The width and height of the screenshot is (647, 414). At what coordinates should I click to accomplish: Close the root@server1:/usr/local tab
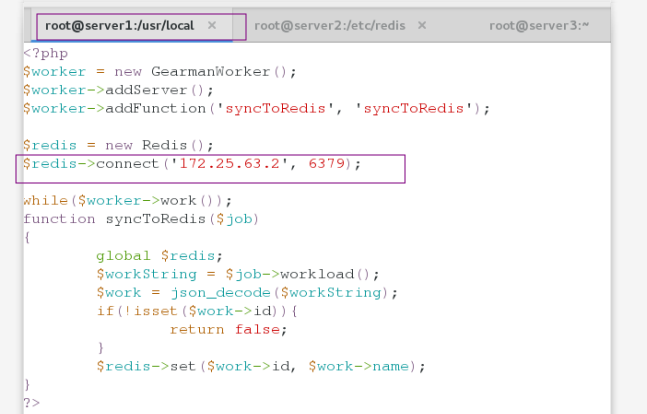click(x=212, y=26)
